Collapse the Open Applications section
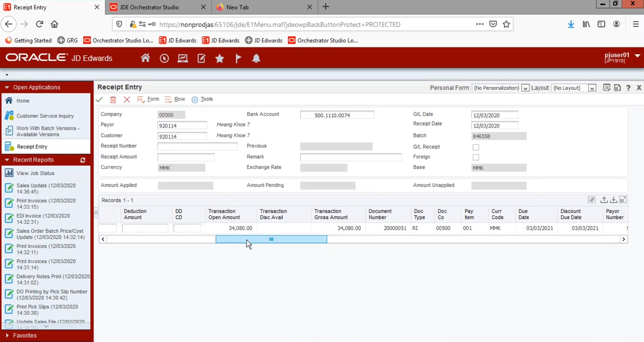 tap(7, 87)
